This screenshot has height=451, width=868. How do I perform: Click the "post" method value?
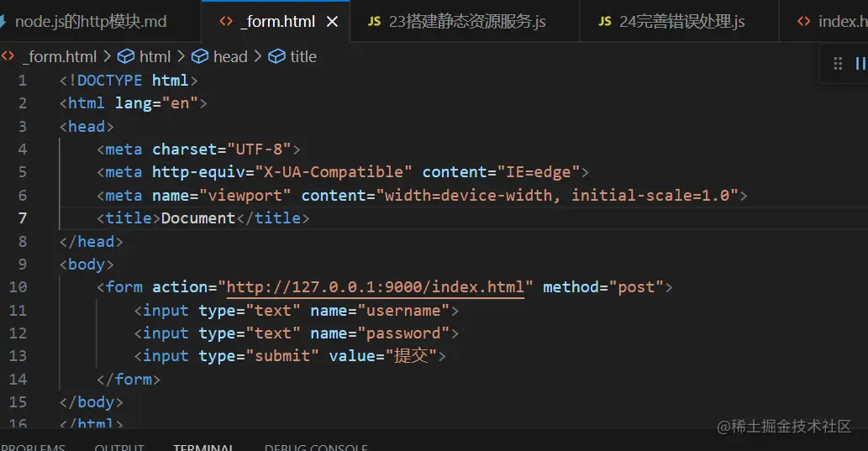pos(636,287)
